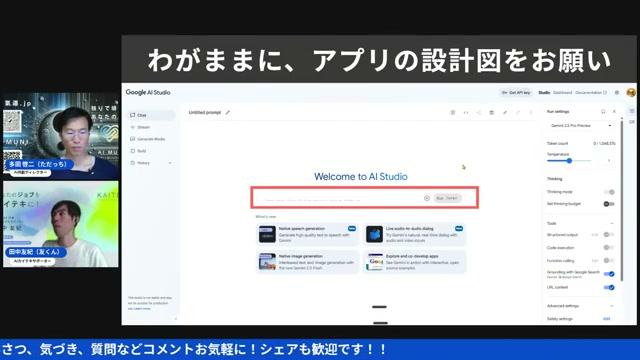Open the Native image generation card
This screenshot has width=640, height=360.
308,262
